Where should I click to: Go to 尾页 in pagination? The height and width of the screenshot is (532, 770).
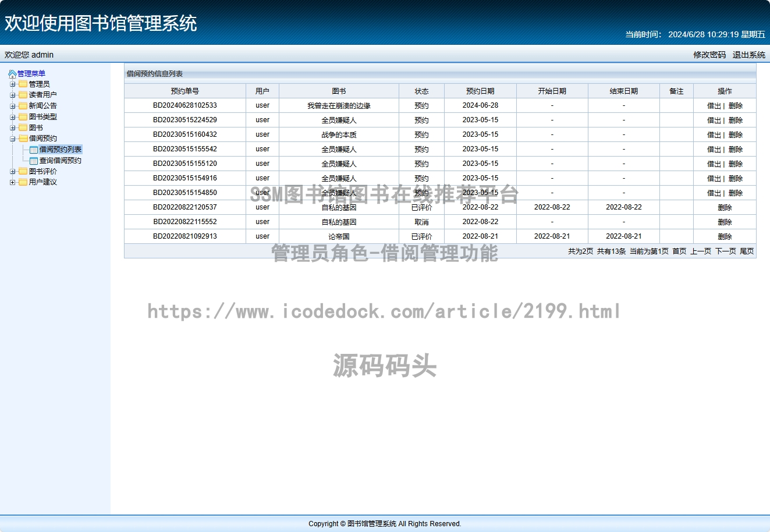747,251
